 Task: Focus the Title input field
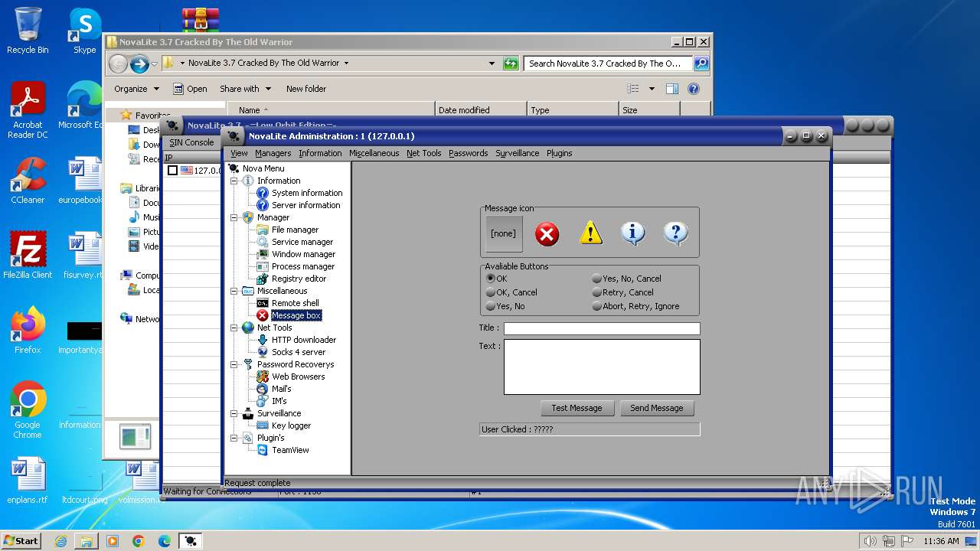tap(602, 328)
